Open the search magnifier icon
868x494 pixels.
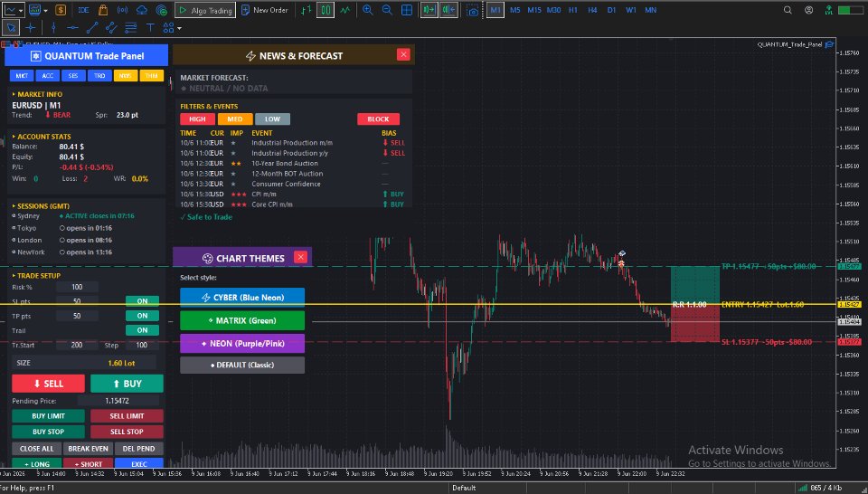[788, 10]
